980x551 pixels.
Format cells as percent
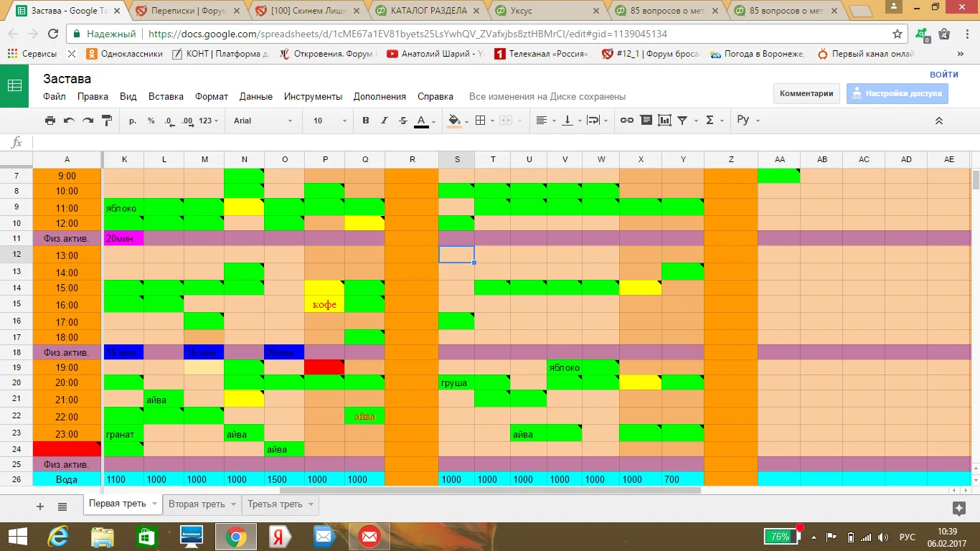(151, 121)
